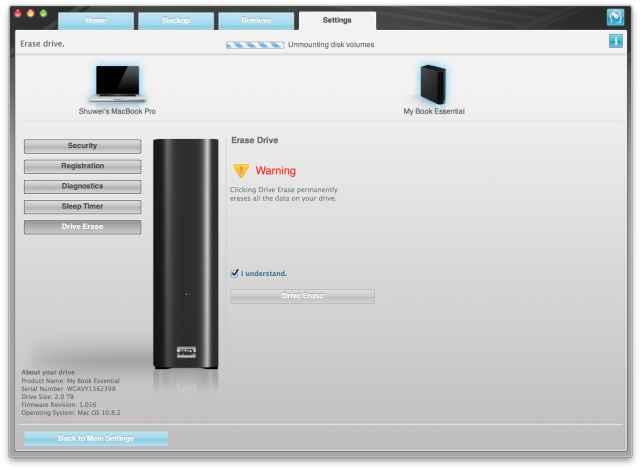Click the Firmware Revision 1.016 text
640x470 pixels.
[59, 405]
